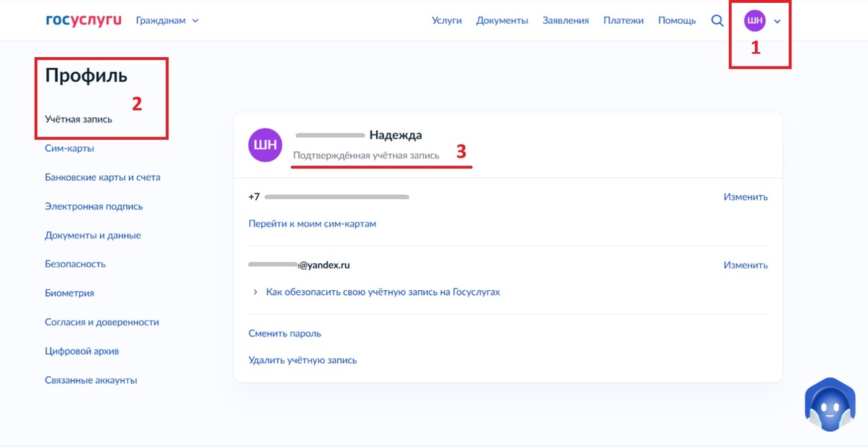Launch the robot assistant chat icon

click(x=829, y=404)
